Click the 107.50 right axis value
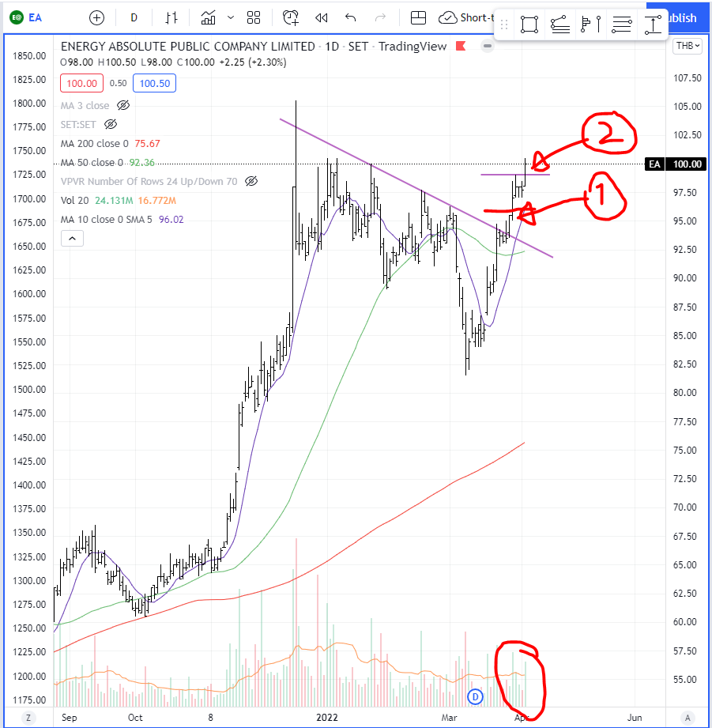Image resolution: width=712 pixels, height=728 pixels. click(688, 78)
